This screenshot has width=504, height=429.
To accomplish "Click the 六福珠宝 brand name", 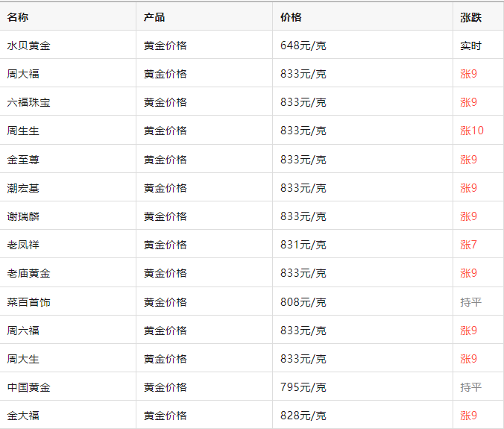I will click(x=29, y=102).
